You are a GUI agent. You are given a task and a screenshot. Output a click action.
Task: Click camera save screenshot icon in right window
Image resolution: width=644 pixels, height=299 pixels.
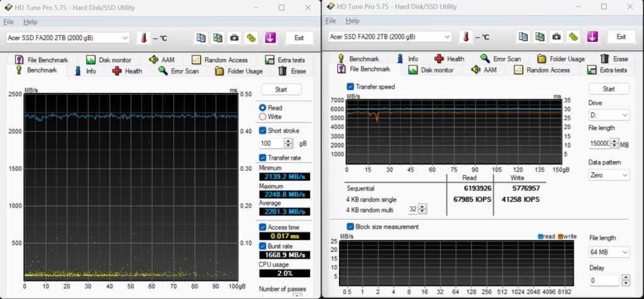557,36
